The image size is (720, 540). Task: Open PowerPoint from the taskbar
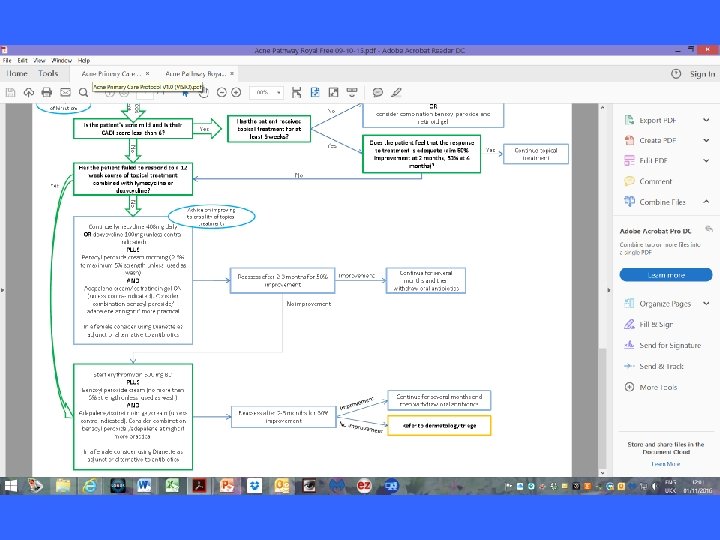(227, 486)
